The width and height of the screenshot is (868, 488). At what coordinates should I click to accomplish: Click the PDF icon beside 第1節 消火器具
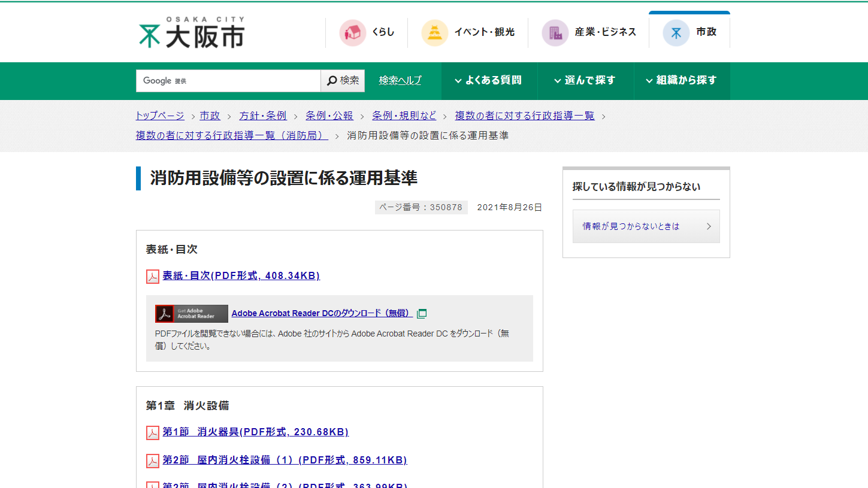point(153,432)
